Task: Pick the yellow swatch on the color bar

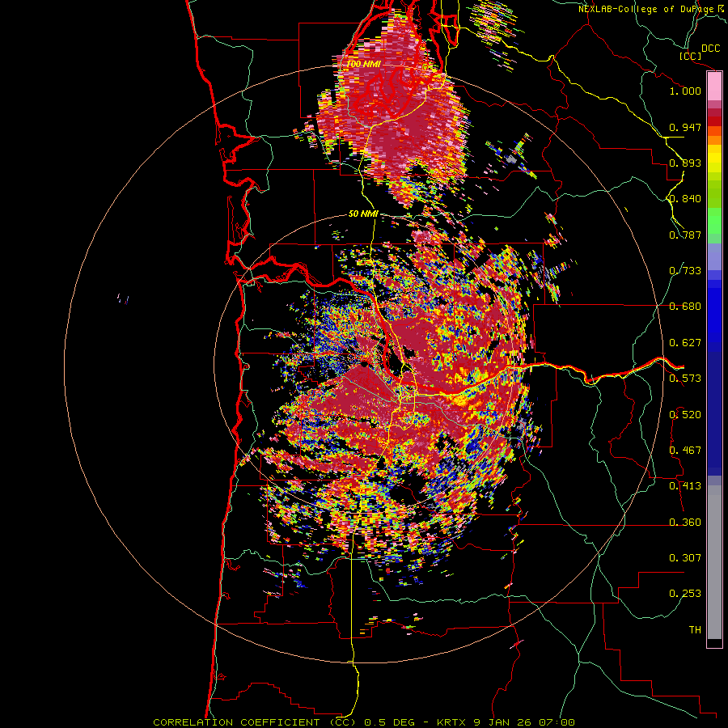Action: click(714, 159)
